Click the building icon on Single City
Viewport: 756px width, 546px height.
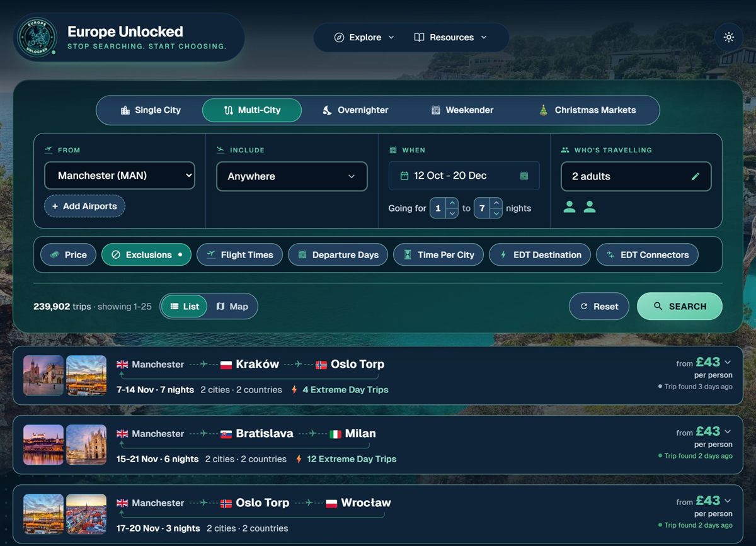click(125, 110)
